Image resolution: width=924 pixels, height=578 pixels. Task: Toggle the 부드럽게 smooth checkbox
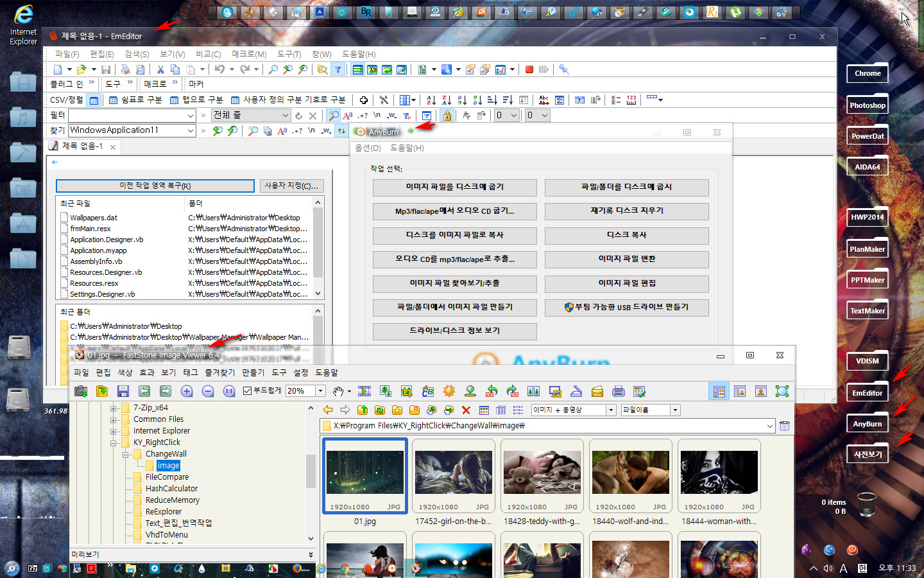point(248,390)
